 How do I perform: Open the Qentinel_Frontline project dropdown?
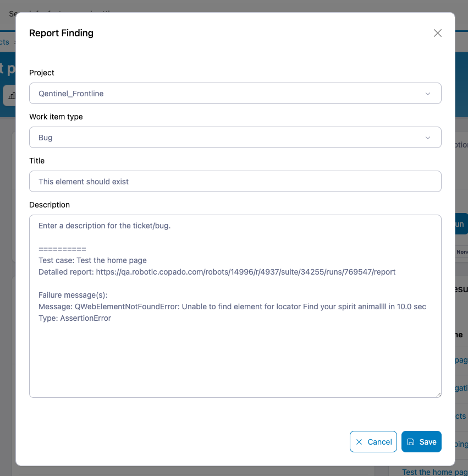tap(235, 94)
